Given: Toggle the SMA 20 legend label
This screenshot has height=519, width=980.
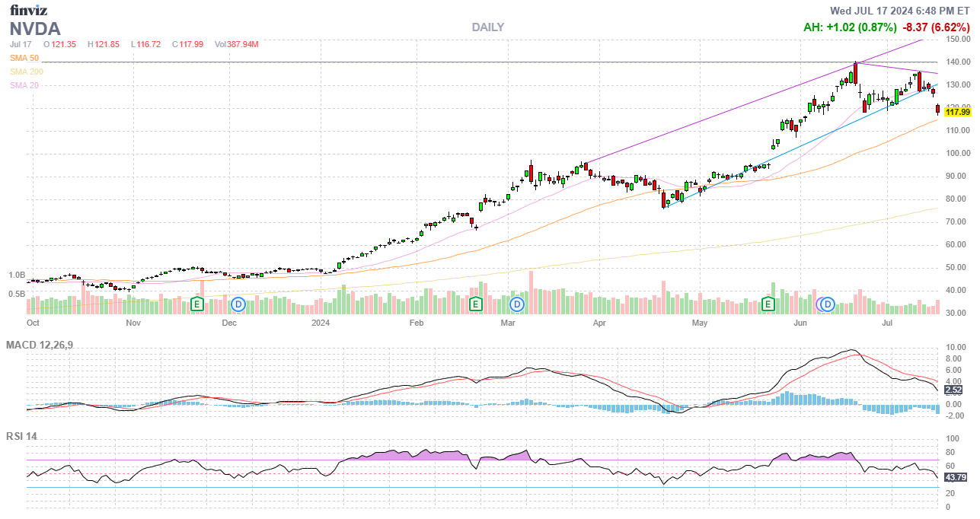Looking at the screenshot, I should click(24, 85).
